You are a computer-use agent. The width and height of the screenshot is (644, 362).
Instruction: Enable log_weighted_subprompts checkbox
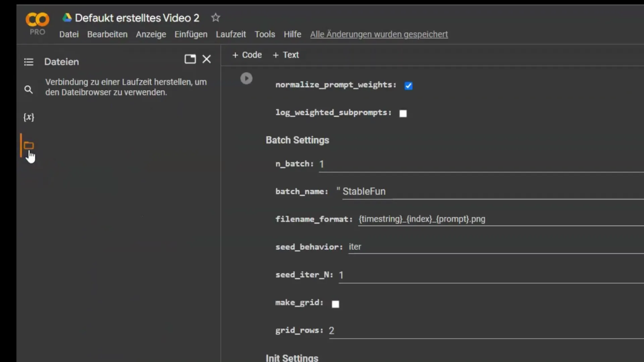click(x=403, y=114)
